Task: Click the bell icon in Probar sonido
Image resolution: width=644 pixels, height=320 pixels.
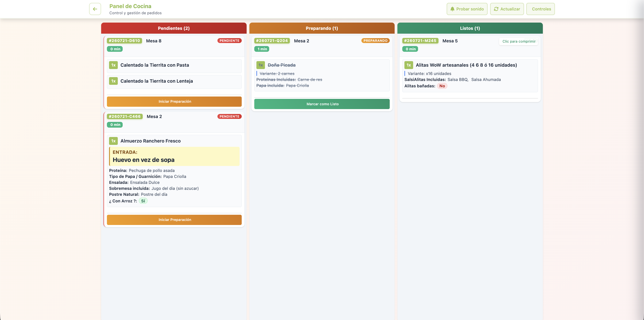Action: point(452,9)
